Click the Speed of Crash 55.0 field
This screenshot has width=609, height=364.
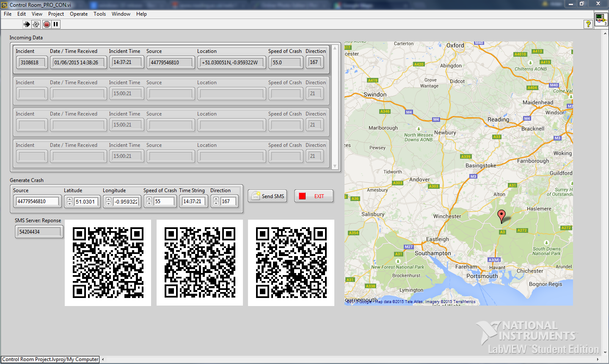click(x=286, y=62)
